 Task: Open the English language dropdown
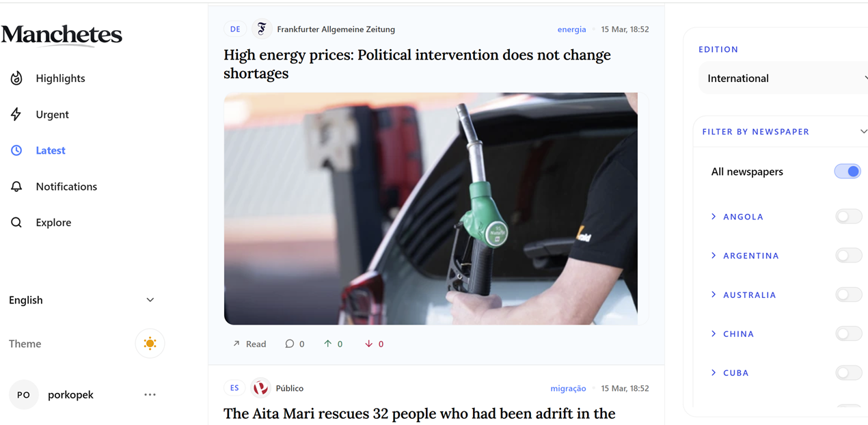coord(82,300)
